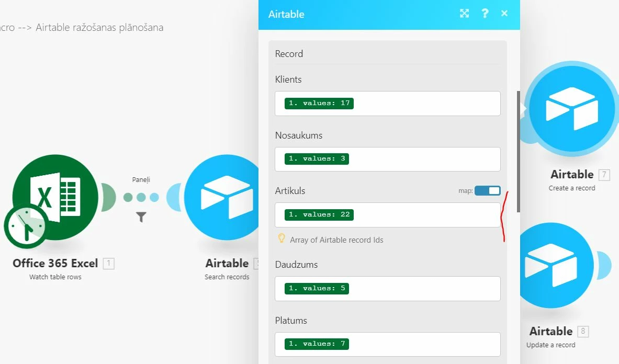619x364 pixels.
Task: Click the Artikuls input field
Action: pyautogui.click(x=388, y=215)
